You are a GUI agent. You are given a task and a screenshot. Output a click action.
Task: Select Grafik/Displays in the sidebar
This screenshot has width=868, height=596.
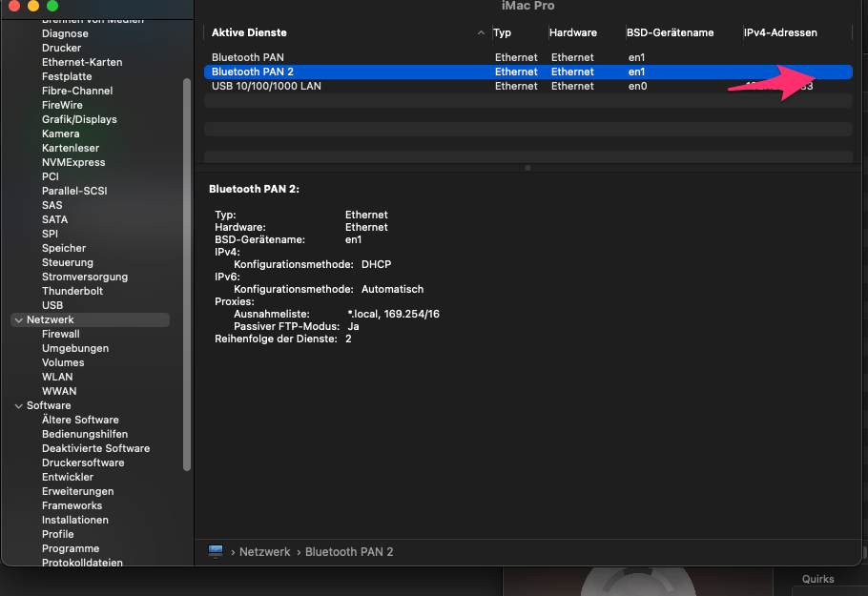click(x=79, y=119)
